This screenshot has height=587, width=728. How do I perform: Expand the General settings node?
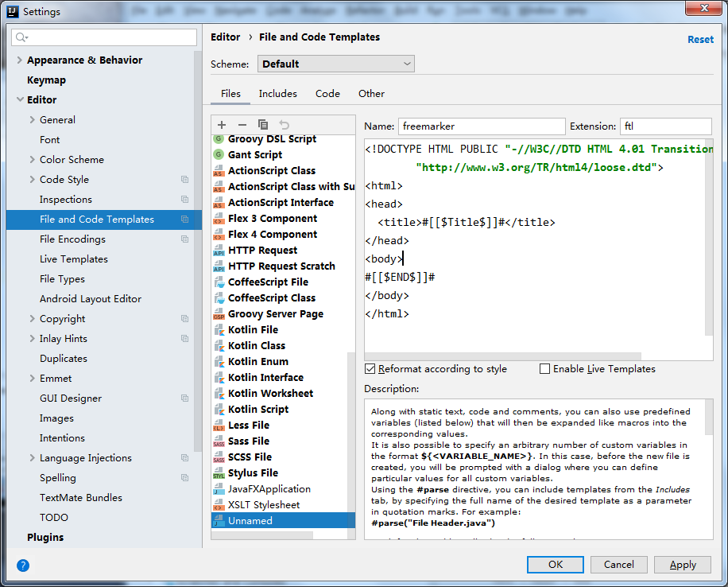[x=32, y=119]
